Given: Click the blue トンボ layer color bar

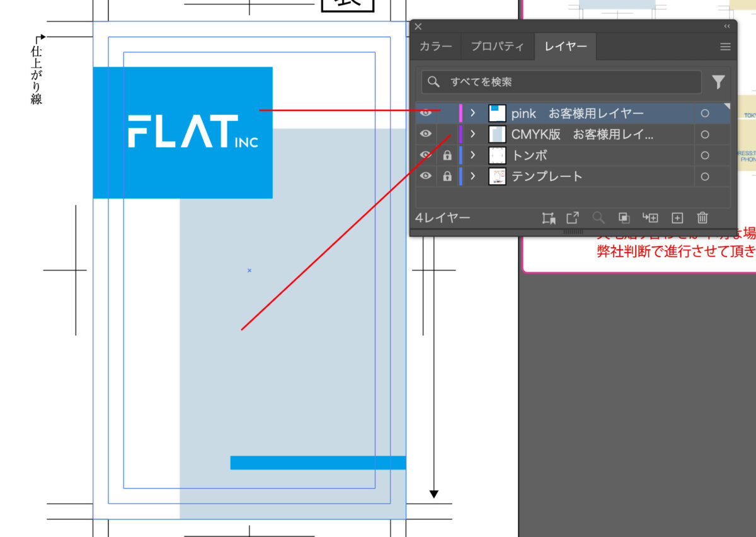Looking at the screenshot, I should (x=461, y=155).
